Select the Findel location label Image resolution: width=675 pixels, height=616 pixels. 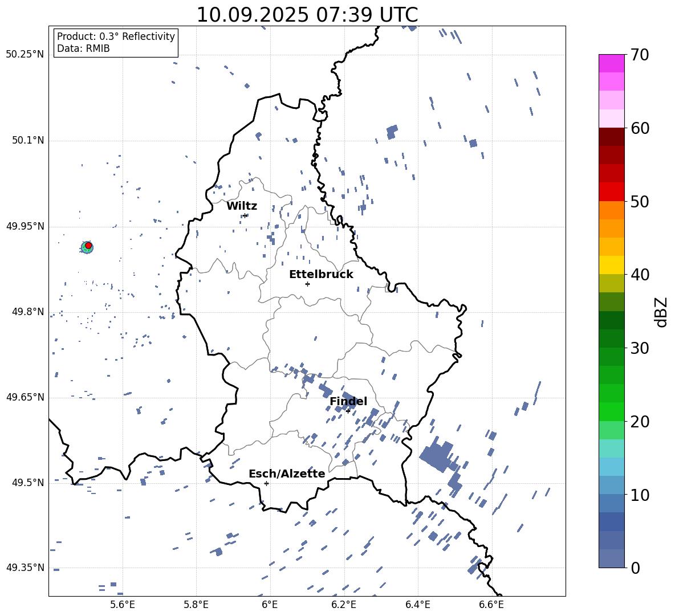[348, 401]
